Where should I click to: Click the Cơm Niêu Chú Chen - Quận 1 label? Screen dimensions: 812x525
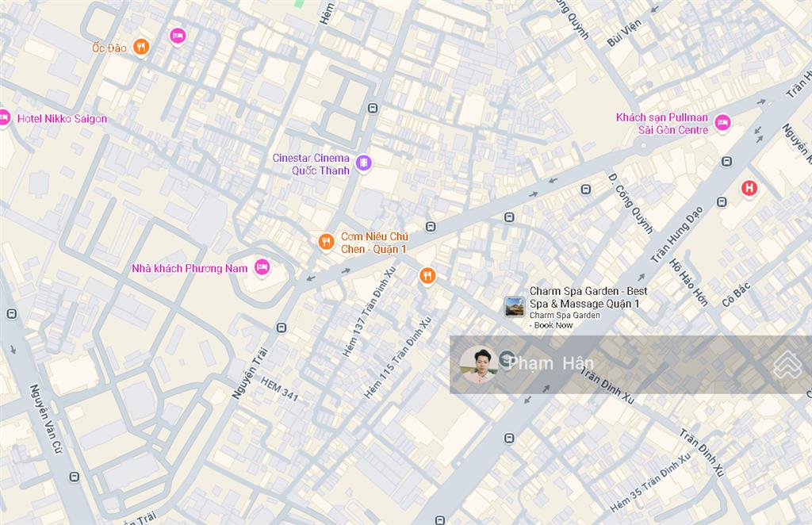pos(374,243)
